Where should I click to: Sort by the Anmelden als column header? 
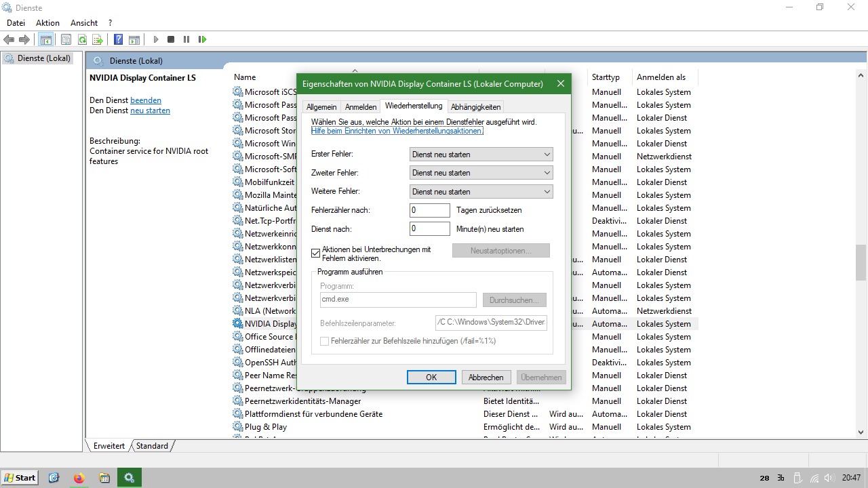[x=661, y=77]
